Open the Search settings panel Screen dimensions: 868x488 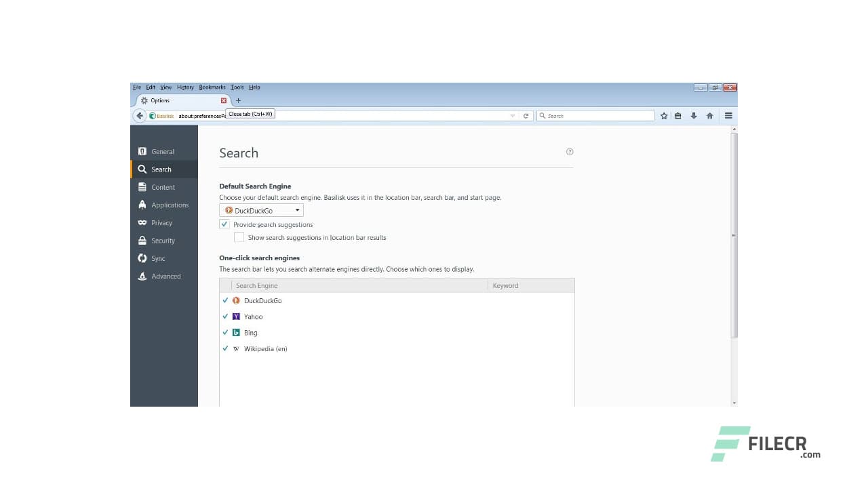point(161,169)
